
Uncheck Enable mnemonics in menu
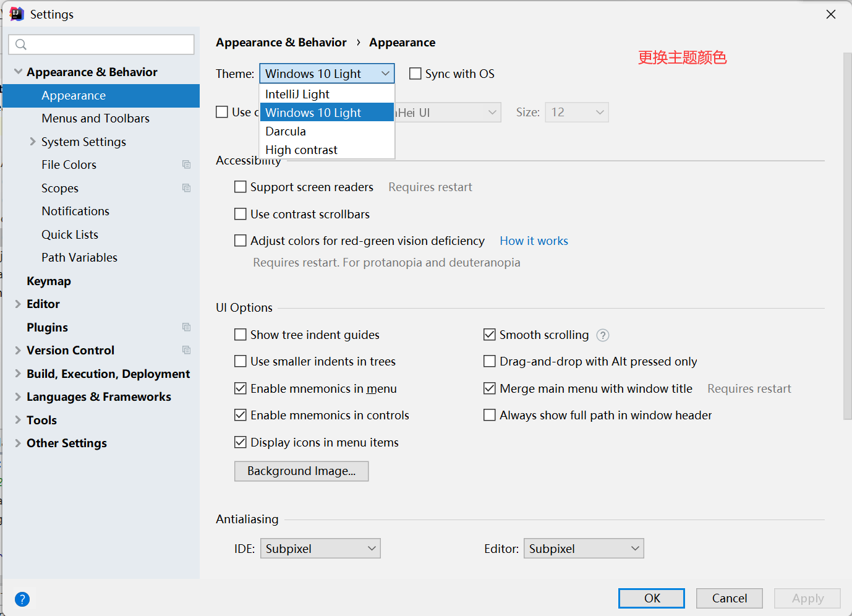(241, 388)
